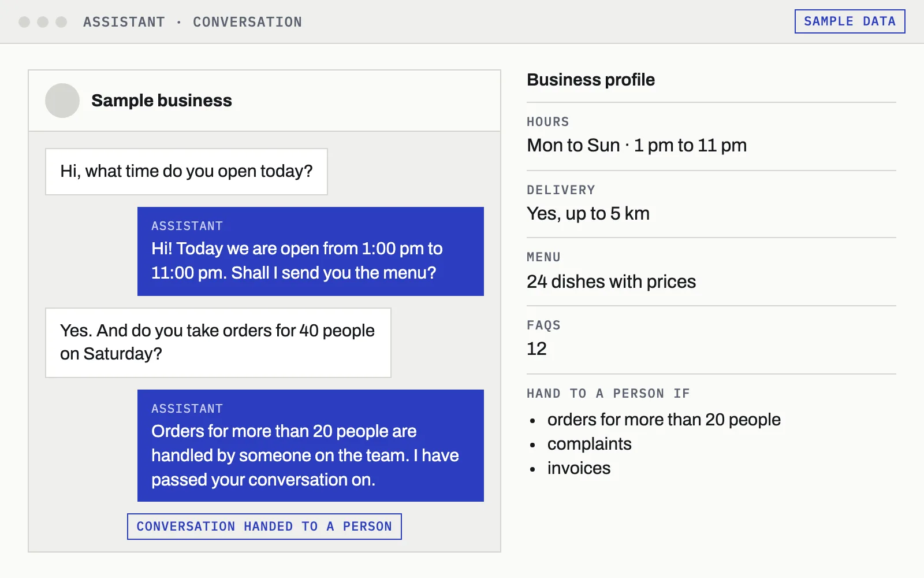Click the "invoices" handoff rule
924x578 pixels.
579,468
